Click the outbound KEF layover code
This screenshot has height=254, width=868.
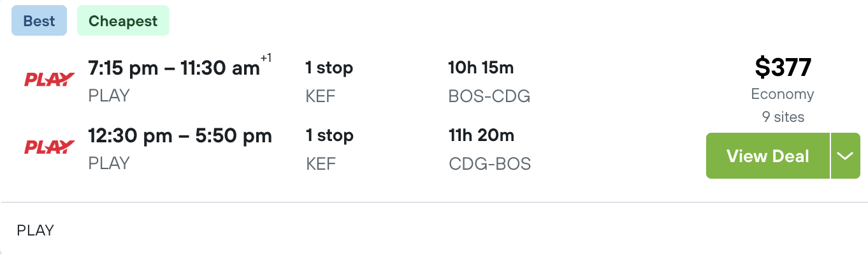(x=321, y=96)
